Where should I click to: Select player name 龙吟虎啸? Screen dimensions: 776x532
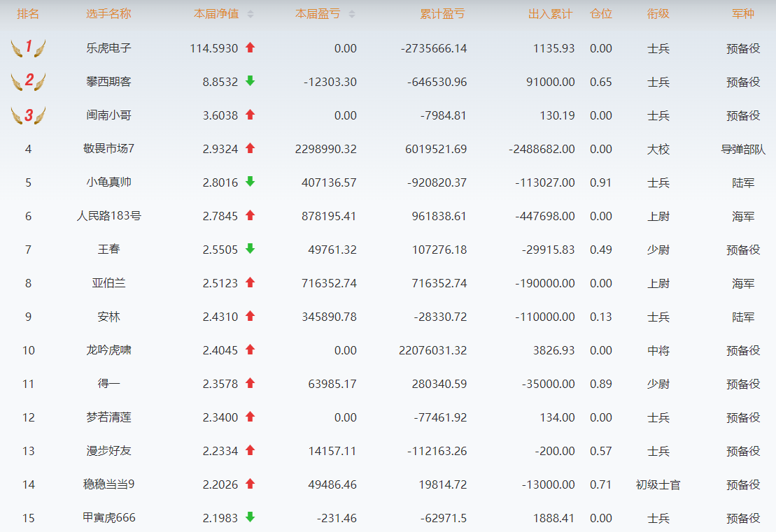pyautogui.click(x=109, y=350)
